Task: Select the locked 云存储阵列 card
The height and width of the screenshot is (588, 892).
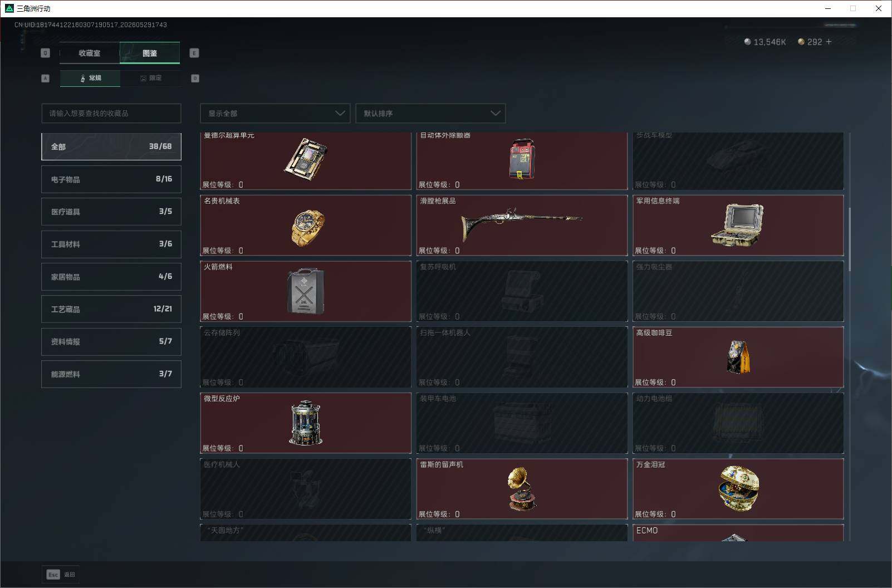Action: [x=306, y=357]
